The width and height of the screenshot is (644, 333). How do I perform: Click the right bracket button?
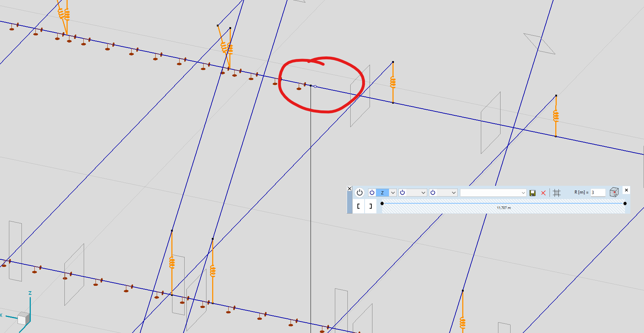(371, 206)
